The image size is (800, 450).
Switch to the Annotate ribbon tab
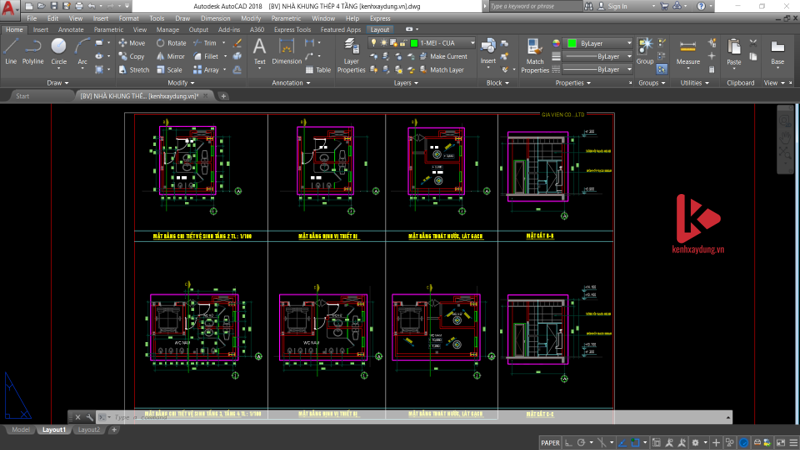[71, 30]
